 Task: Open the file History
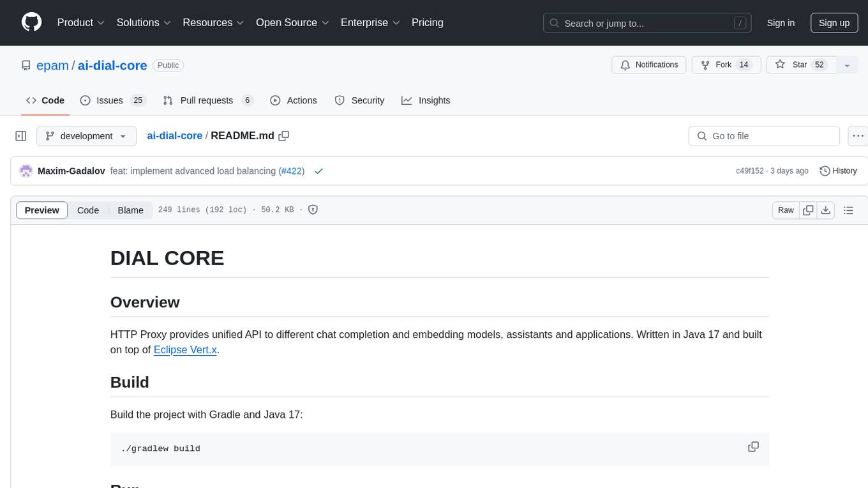coord(838,171)
